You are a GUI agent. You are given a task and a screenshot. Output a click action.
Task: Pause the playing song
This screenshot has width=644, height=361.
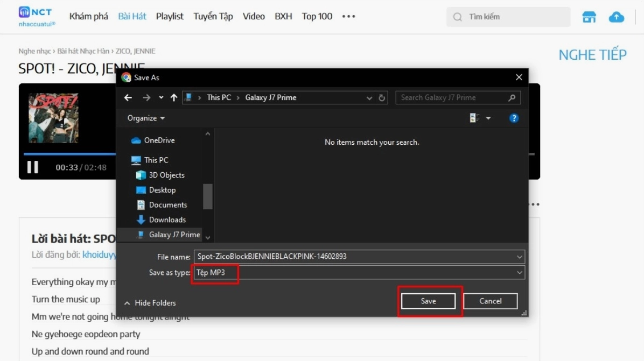pyautogui.click(x=32, y=167)
